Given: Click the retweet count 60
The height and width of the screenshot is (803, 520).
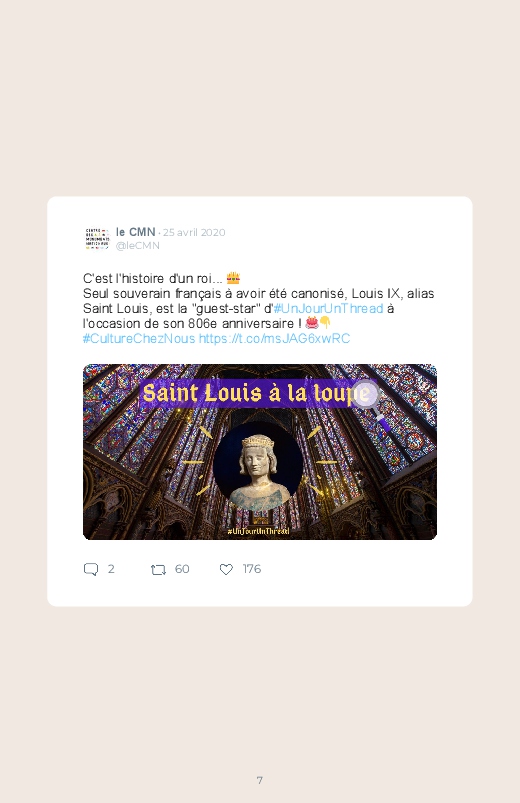Looking at the screenshot, I should click(182, 569).
